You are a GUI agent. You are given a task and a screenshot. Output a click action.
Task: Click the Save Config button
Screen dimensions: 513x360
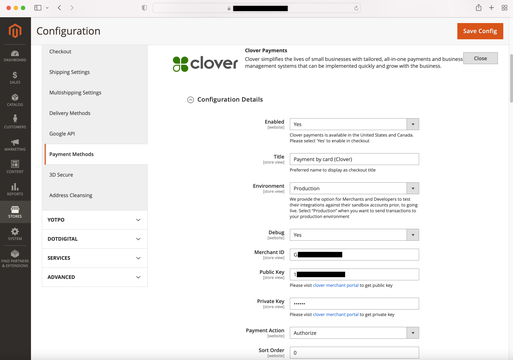480,31
